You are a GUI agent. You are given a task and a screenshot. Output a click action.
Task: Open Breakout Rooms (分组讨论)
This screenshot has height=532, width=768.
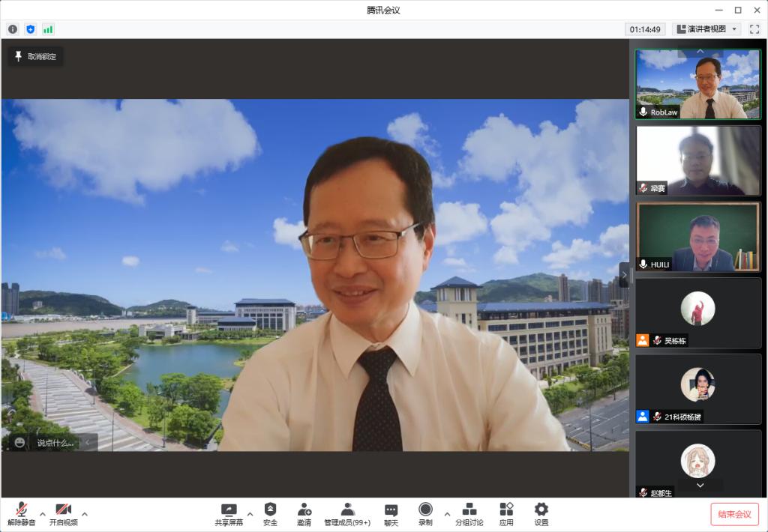tap(469, 510)
